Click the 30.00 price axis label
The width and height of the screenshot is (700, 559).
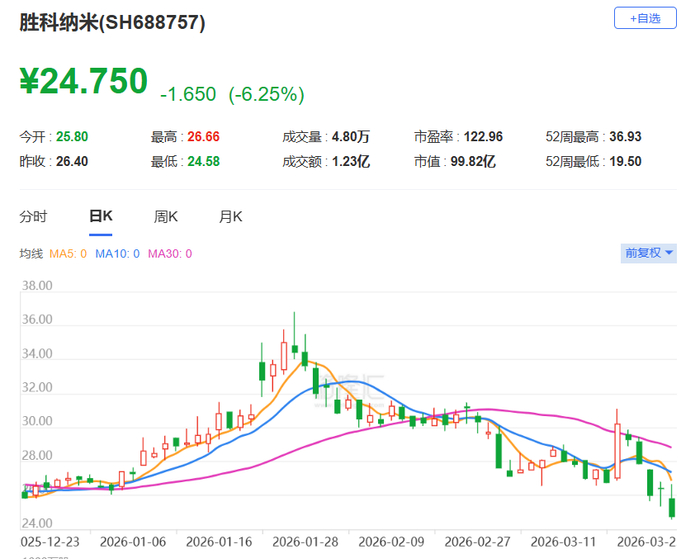(x=37, y=421)
